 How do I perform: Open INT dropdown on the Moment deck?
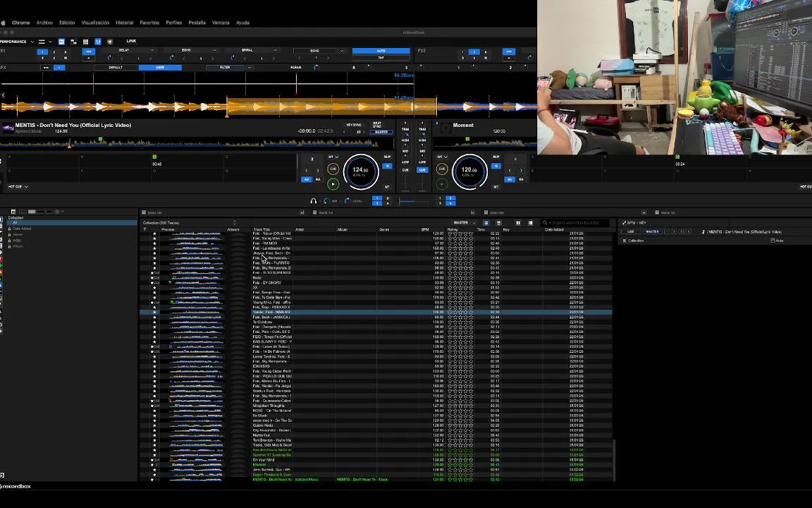[442, 157]
